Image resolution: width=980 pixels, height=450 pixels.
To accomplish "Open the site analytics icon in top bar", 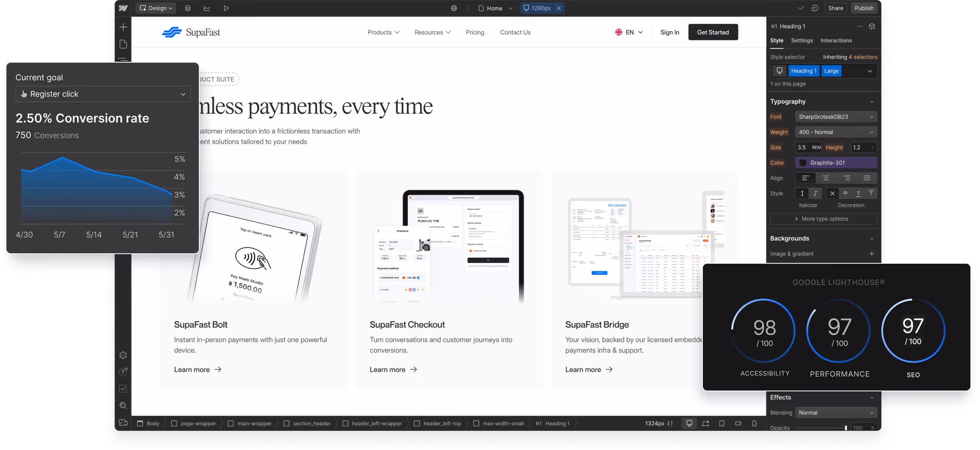I will click(207, 8).
